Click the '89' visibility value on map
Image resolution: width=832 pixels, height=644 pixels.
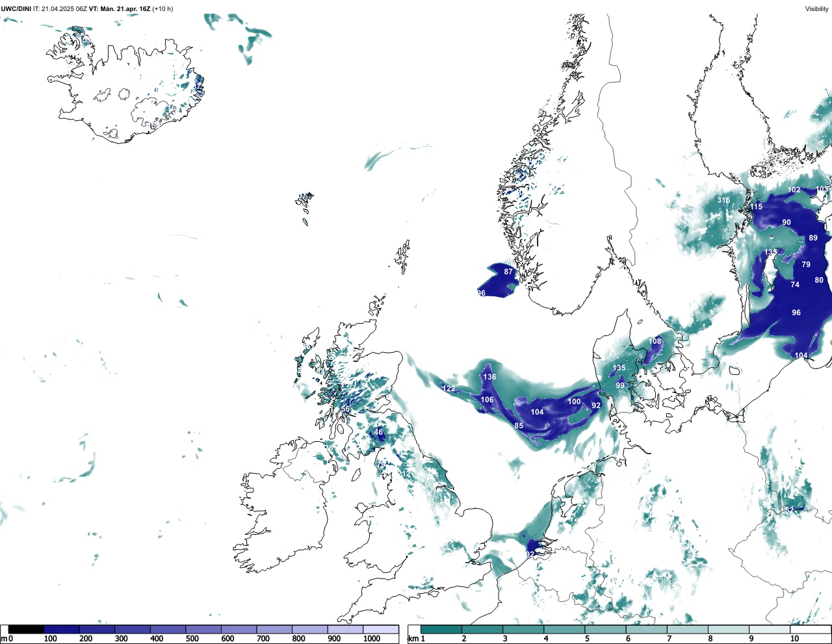813,238
